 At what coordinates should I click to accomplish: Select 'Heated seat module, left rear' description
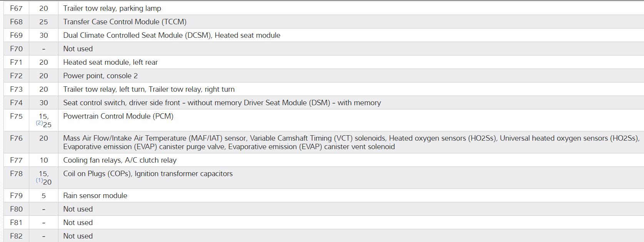point(110,62)
